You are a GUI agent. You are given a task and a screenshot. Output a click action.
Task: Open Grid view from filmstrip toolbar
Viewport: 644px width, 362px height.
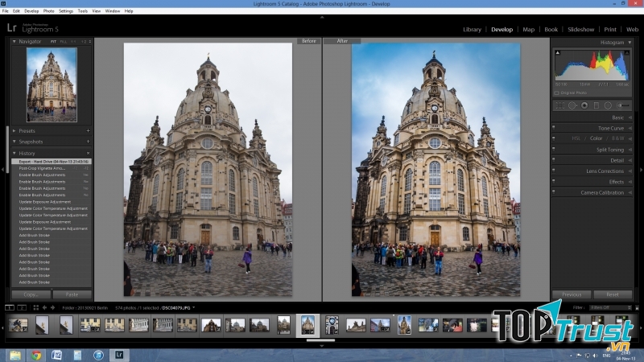pyautogui.click(x=35, y=307)
